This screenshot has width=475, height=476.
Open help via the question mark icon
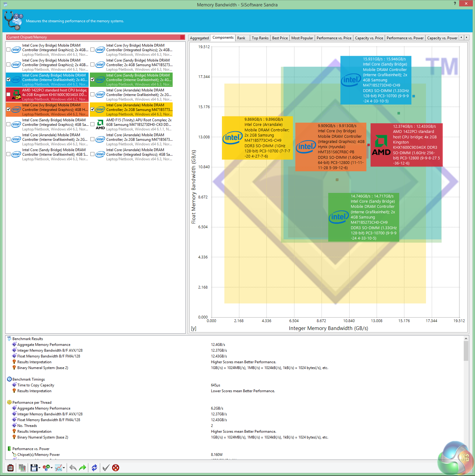[x=455, y=3]
